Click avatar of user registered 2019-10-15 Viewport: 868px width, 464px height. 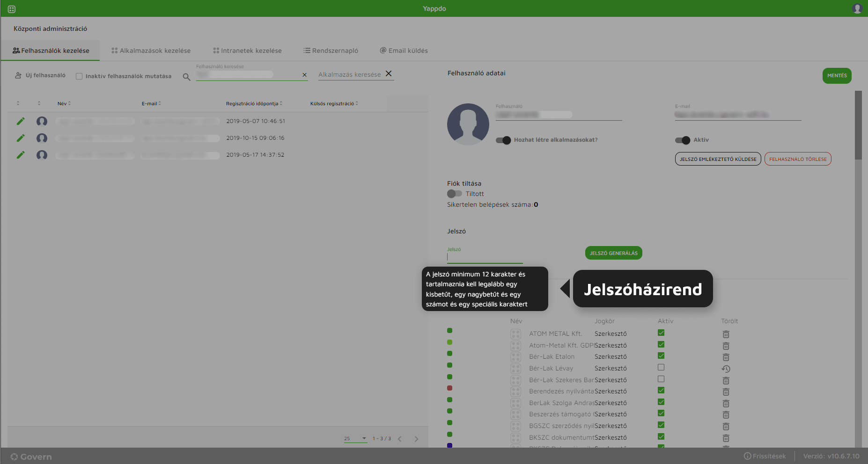point(42,138)
